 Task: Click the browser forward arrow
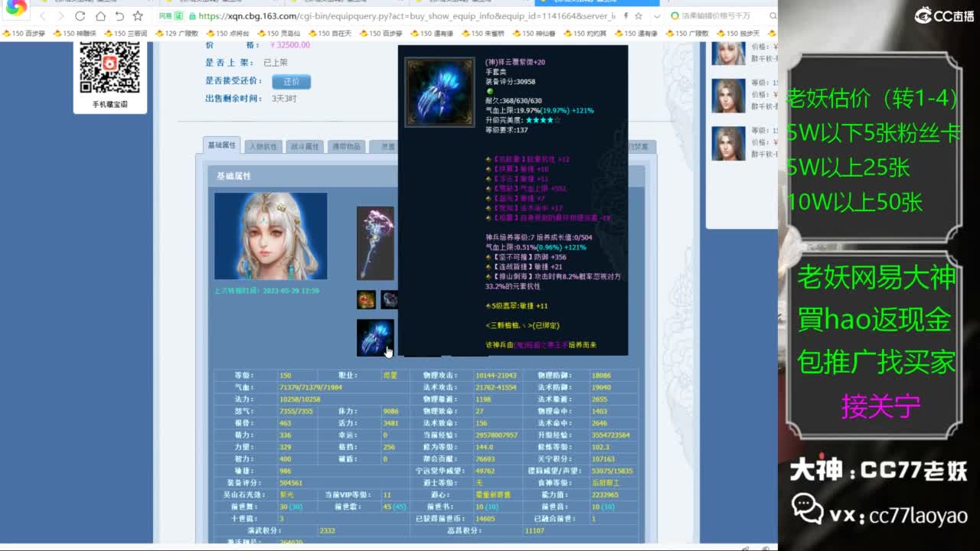point(61,16)
